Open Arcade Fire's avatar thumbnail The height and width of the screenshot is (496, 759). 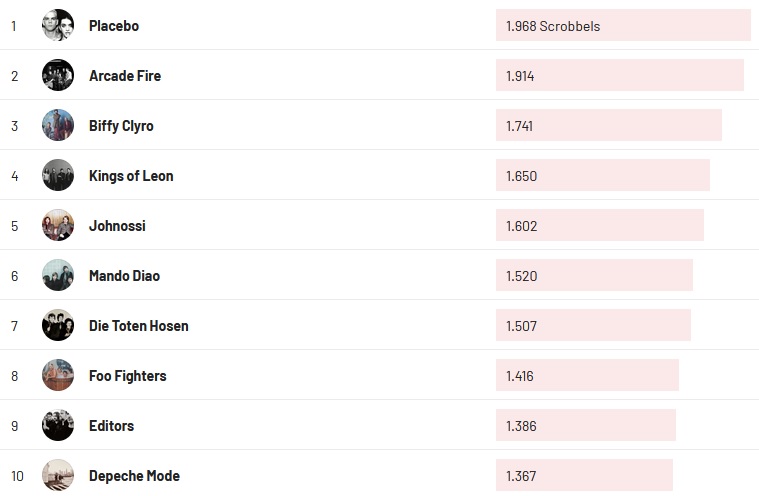(x=58, y=75)
